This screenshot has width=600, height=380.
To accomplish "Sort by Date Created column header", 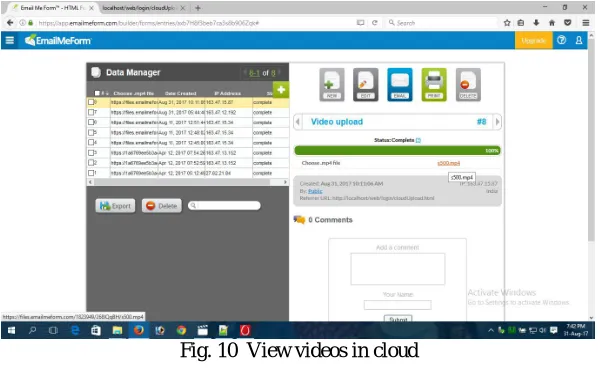I will click(180, 93).
